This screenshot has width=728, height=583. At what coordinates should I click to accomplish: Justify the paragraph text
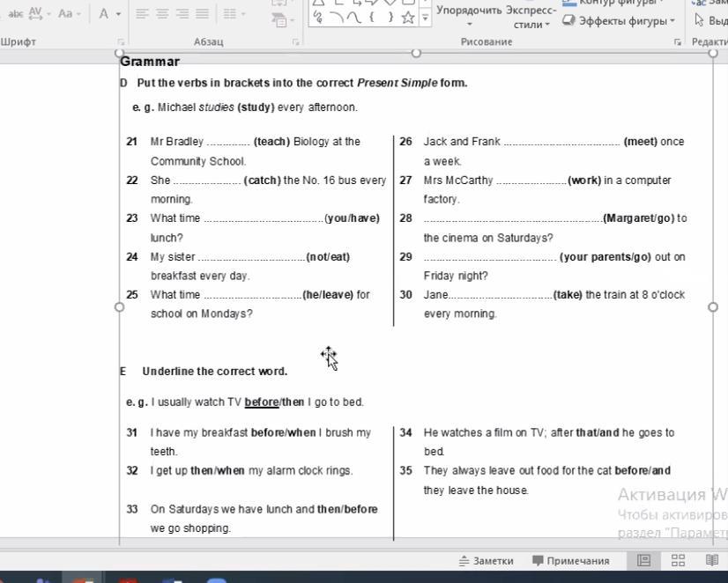[202, 13]
